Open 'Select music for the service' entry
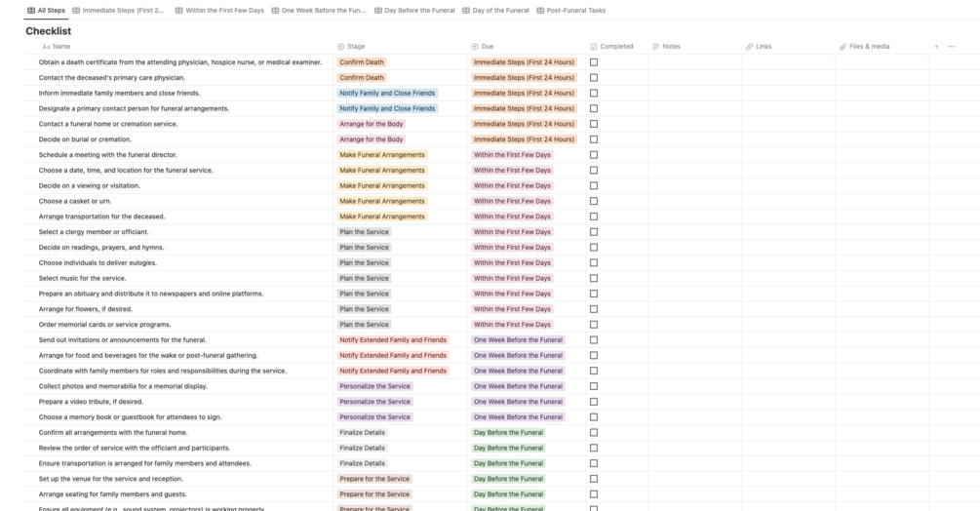This screenshot has width=980, height=511. [83, 278]
